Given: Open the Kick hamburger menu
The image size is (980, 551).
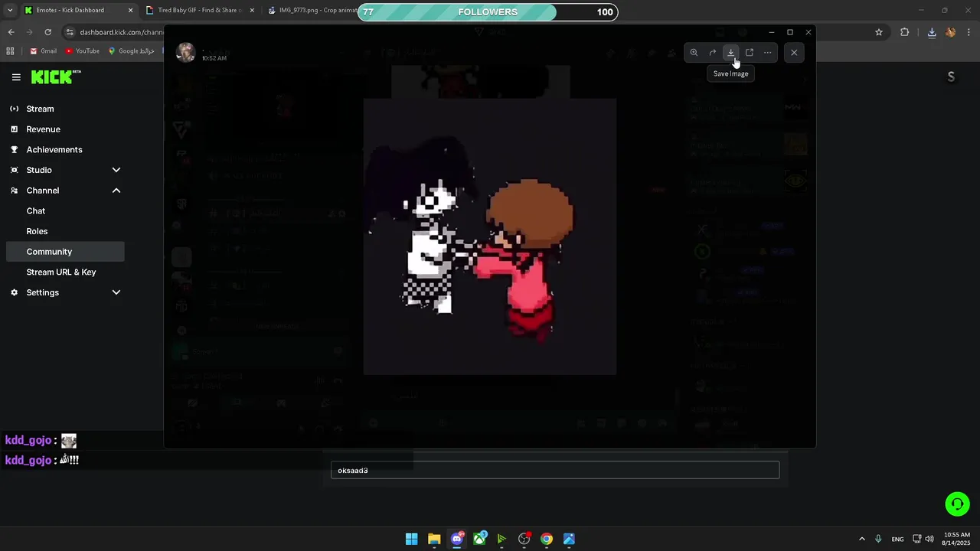Looking at the screenshot, I should pyautogui.click(x=16, y=77).
